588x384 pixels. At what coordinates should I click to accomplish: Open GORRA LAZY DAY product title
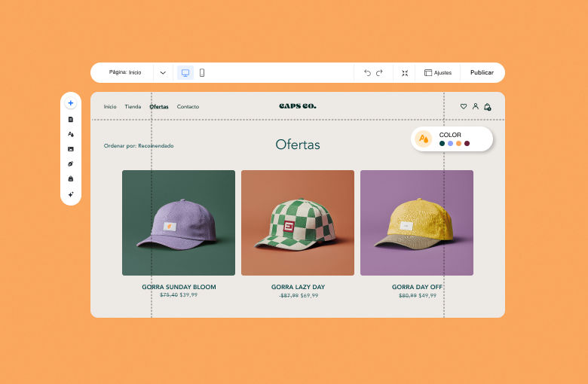[x=298, y=287]
